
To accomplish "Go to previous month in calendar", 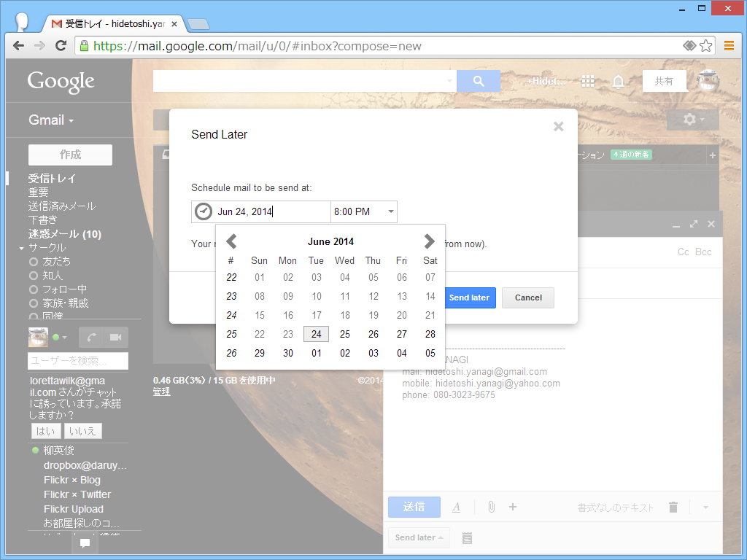I will [x=231, y=241].
